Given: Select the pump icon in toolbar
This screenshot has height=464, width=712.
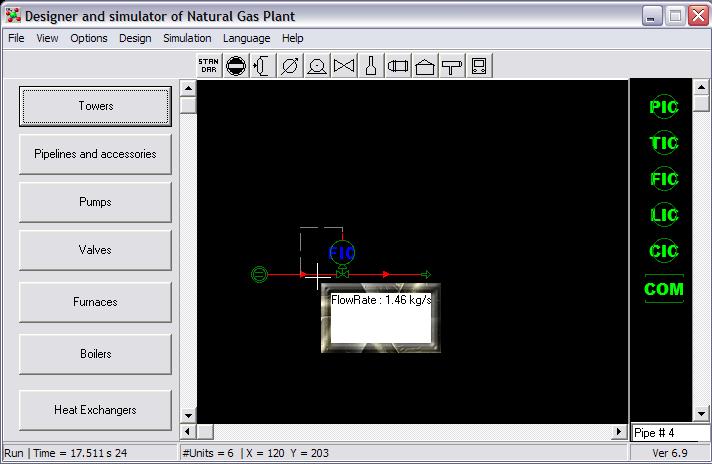Looking at the screenshot, I should tap(316, 66).
